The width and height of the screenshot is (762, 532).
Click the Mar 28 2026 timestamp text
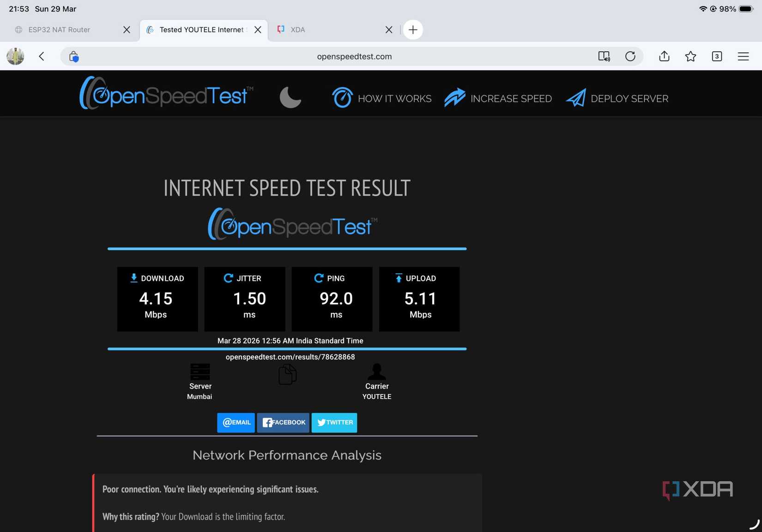point(290,341)
